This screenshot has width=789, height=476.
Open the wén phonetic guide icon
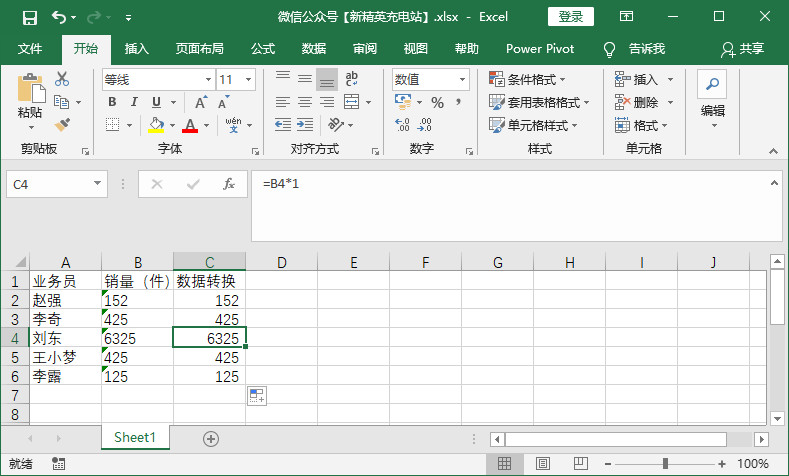click(233, 124)
